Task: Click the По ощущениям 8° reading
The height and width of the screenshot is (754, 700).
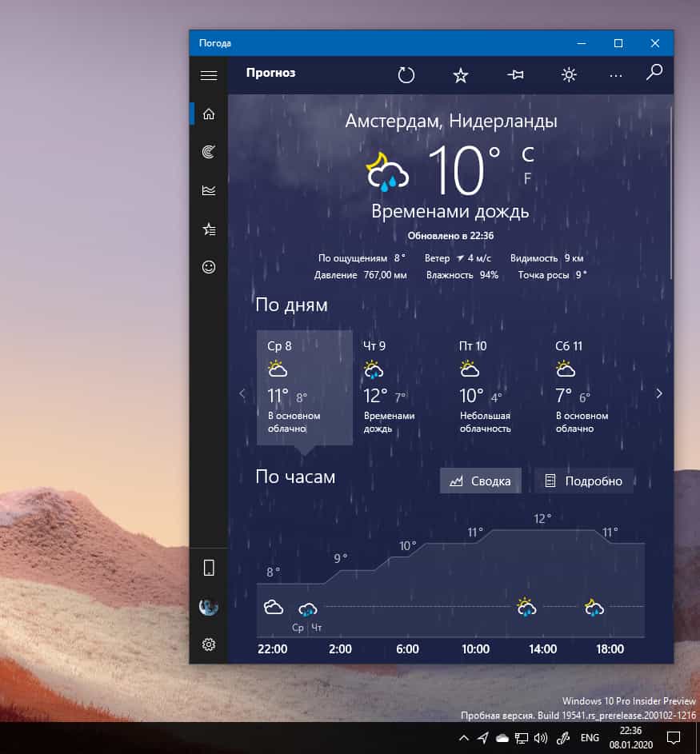Action: pos(362,258)
